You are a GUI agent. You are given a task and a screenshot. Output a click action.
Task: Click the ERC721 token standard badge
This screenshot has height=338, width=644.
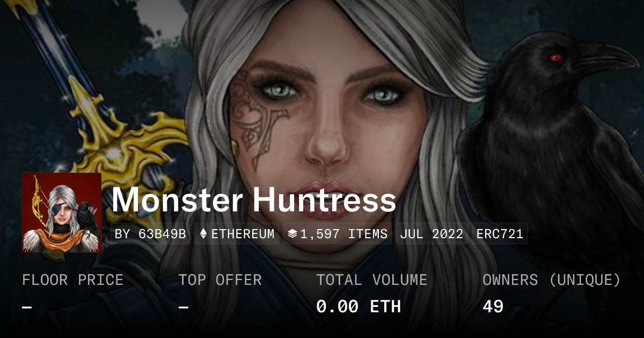[500, 234]
